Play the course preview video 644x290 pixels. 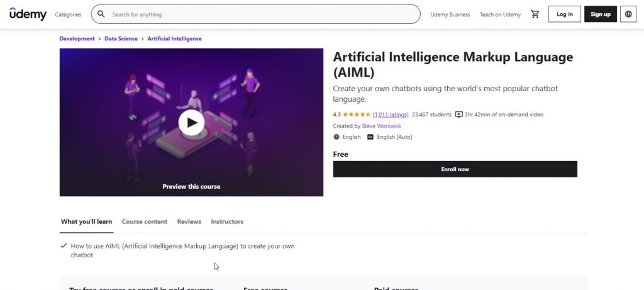coord(191,123)
